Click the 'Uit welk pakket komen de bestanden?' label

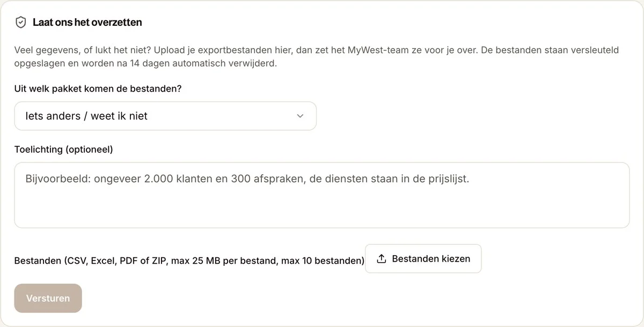[x=98, y=88]
